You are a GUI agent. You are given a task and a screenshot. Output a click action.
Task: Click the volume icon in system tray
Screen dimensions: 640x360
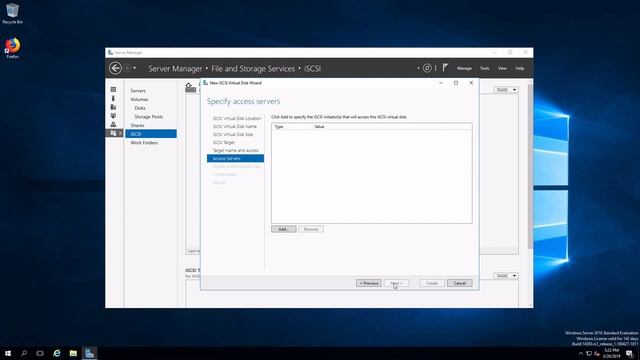click(597, 353)
